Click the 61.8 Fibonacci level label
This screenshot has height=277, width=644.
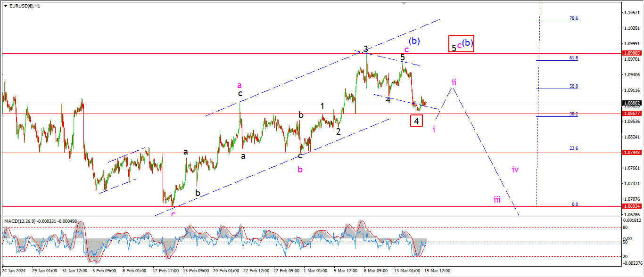tap(573, 58)
